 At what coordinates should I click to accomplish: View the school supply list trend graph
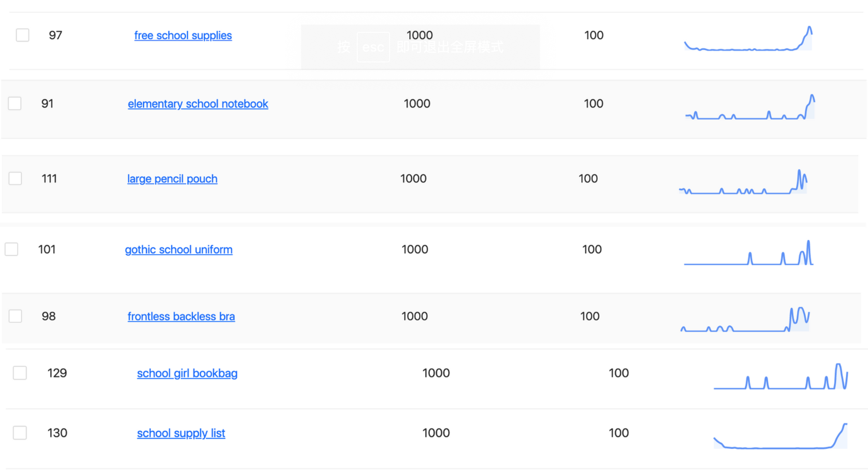[x=780, y=437]
